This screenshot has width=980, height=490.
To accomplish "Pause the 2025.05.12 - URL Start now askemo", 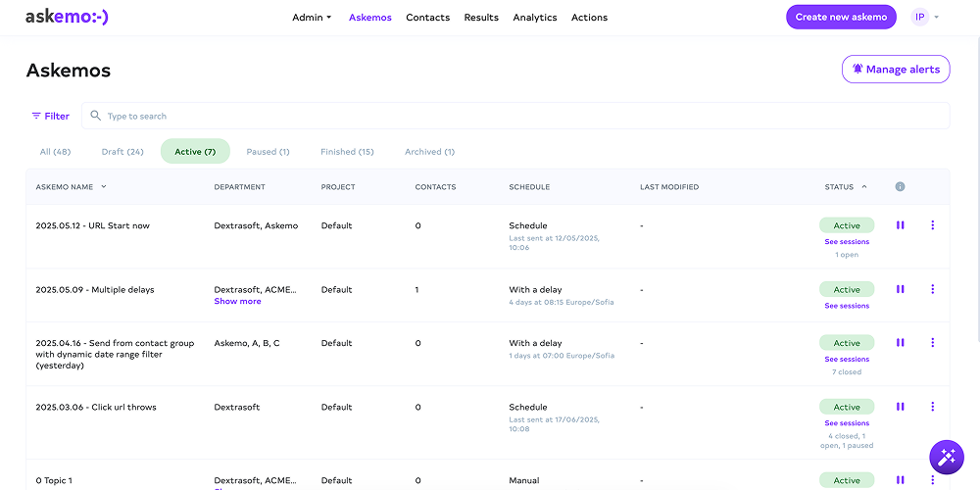I will click(900, 225).
